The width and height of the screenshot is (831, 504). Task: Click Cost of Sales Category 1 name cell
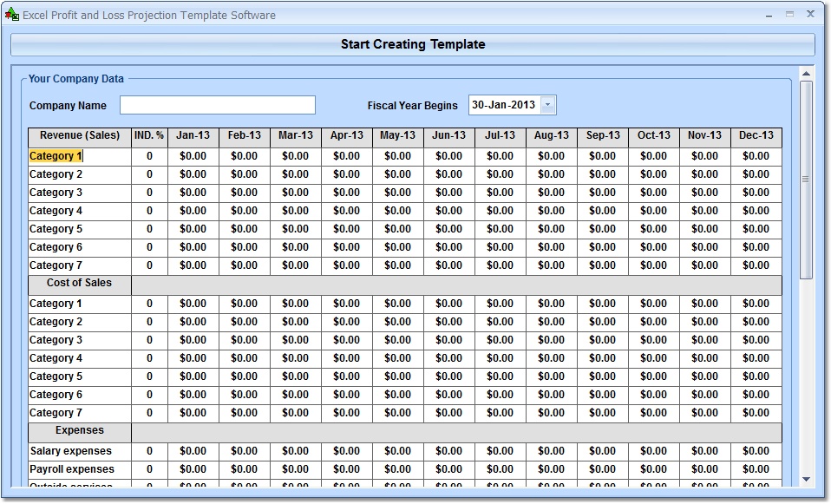80,304
